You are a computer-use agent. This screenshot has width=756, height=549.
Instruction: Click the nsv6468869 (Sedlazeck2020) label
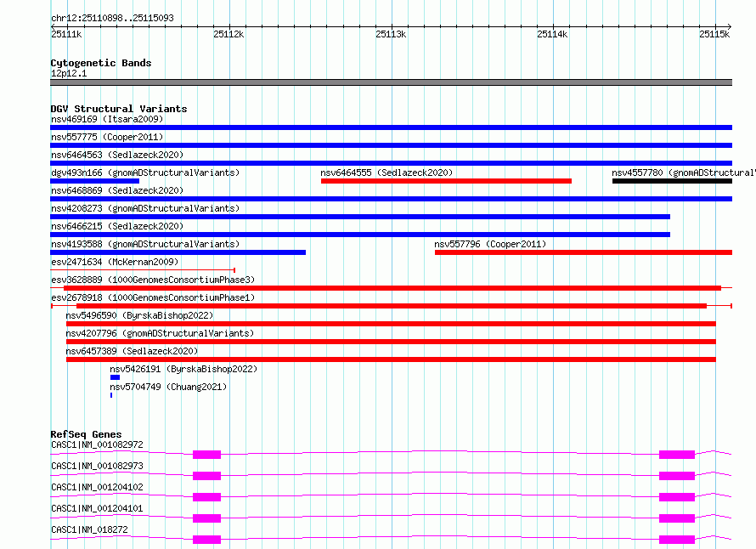point(117,190)
